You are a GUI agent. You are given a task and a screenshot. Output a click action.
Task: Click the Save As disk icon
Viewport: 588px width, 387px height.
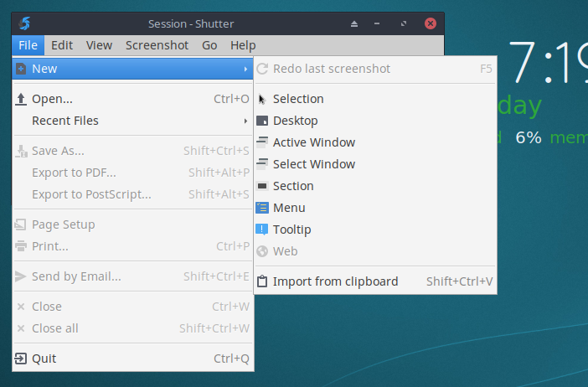coord(22,151)
